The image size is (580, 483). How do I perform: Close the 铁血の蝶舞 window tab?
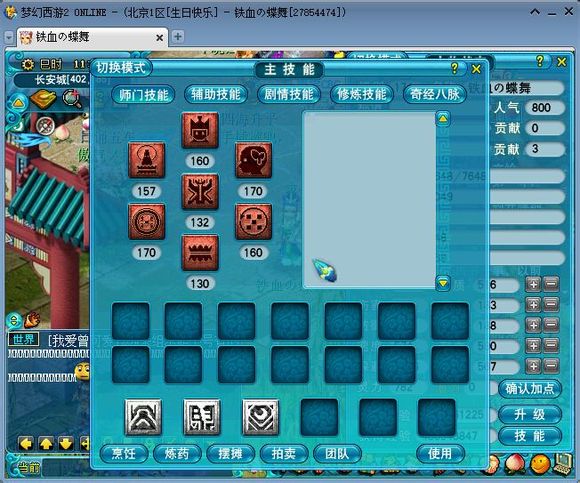coord(159,38)
